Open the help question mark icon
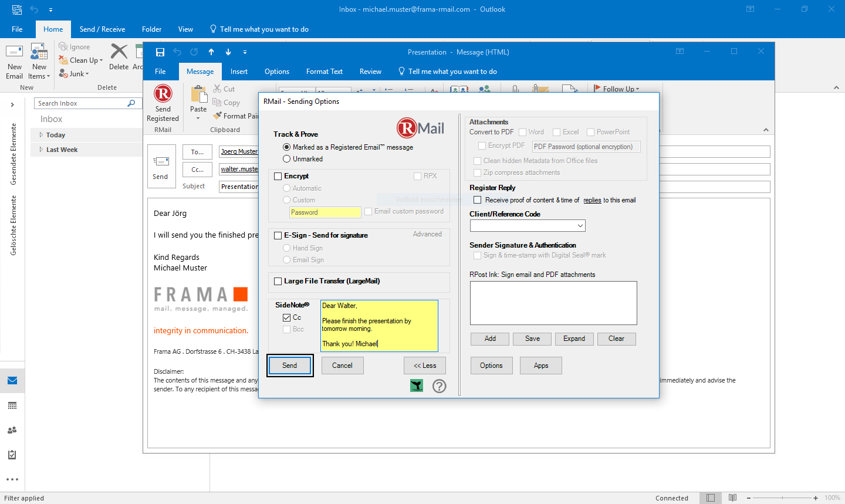The image size is (845, 504). click(x=440, y=385)
